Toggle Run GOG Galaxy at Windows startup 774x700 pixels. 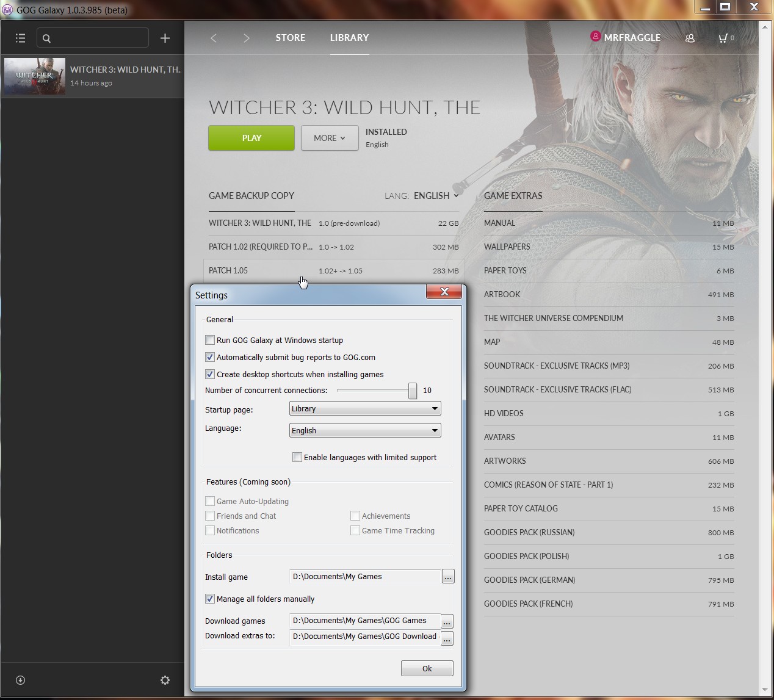click(210, 340)
